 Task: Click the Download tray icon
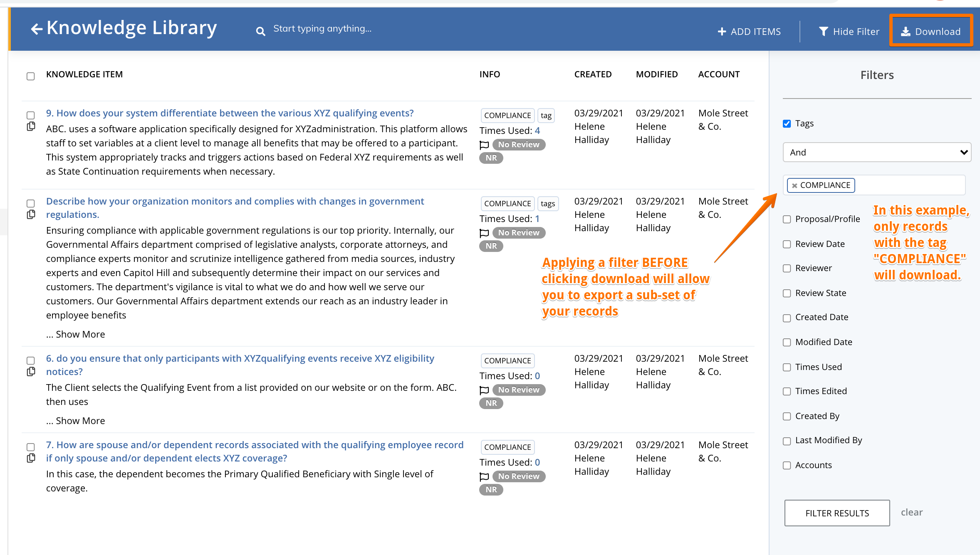tap(905, 32)
